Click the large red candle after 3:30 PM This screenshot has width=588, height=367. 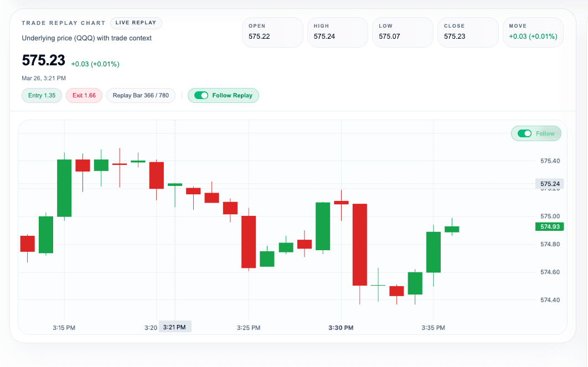[360, 245]
